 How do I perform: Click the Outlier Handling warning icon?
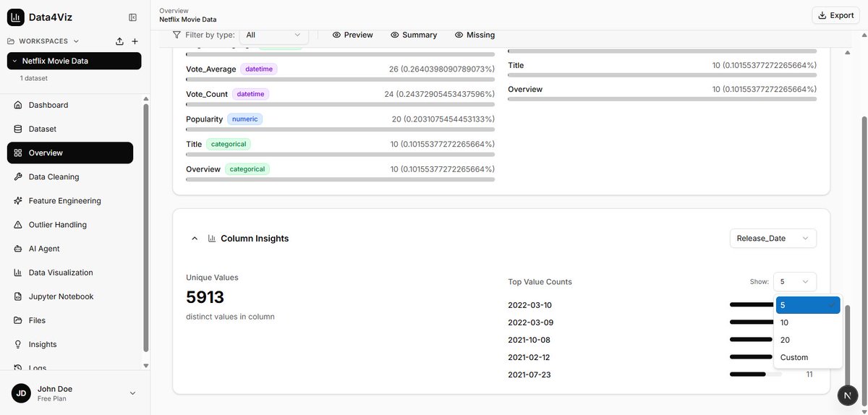click(x=18, y=225)
